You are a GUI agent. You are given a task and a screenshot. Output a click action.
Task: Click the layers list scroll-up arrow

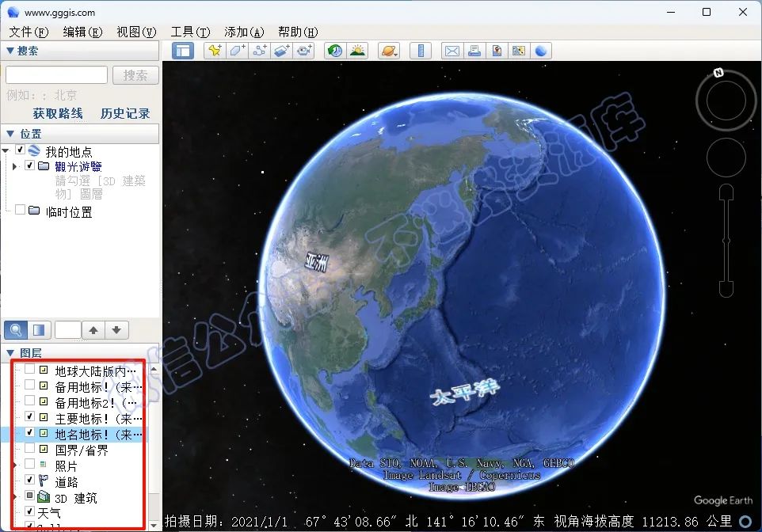point(154,370)
